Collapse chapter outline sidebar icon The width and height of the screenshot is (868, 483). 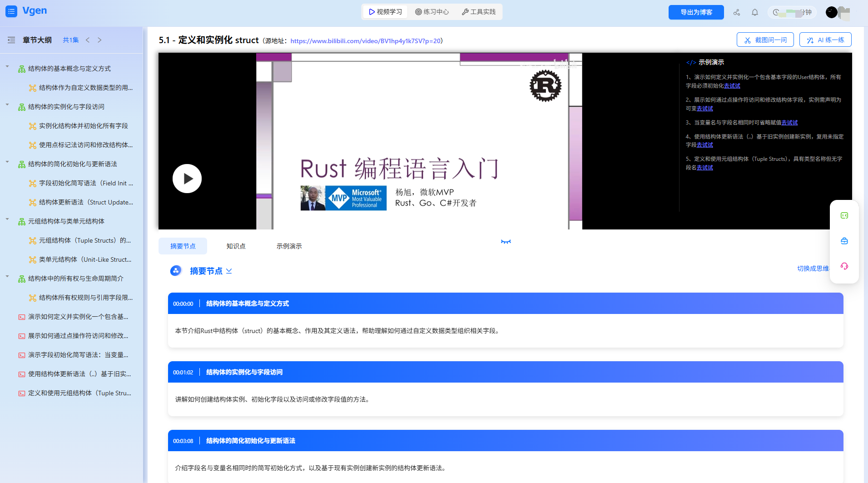11,40
